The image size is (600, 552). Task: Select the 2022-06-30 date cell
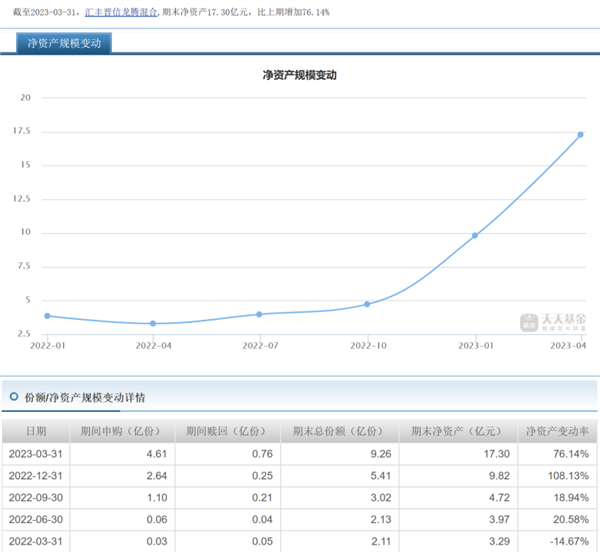coord(36,519)
